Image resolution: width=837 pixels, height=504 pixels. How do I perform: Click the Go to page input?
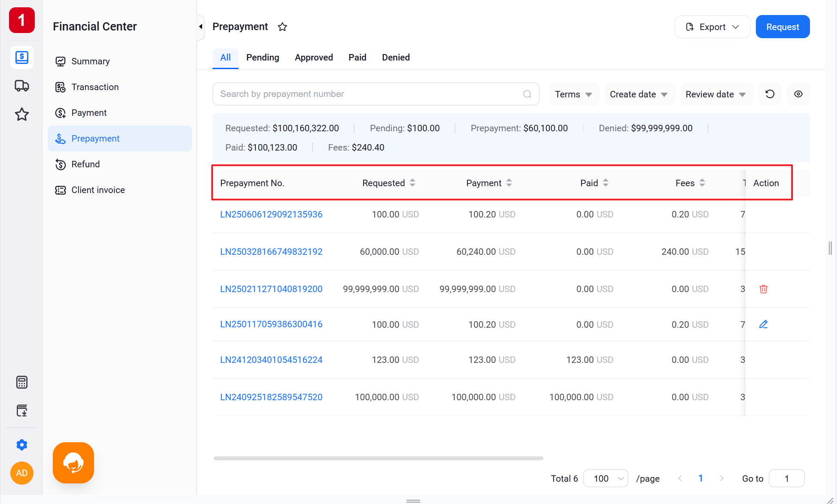coord(786,478)
